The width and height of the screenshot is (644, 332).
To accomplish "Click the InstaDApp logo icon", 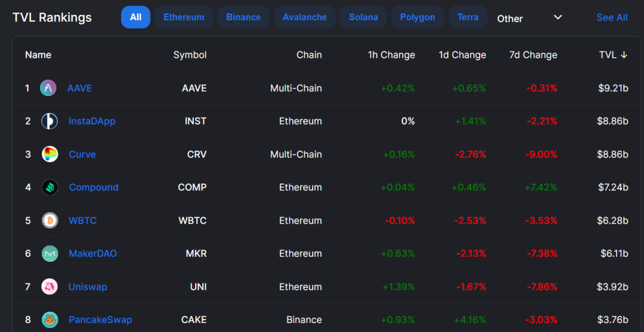I will 49,121.
